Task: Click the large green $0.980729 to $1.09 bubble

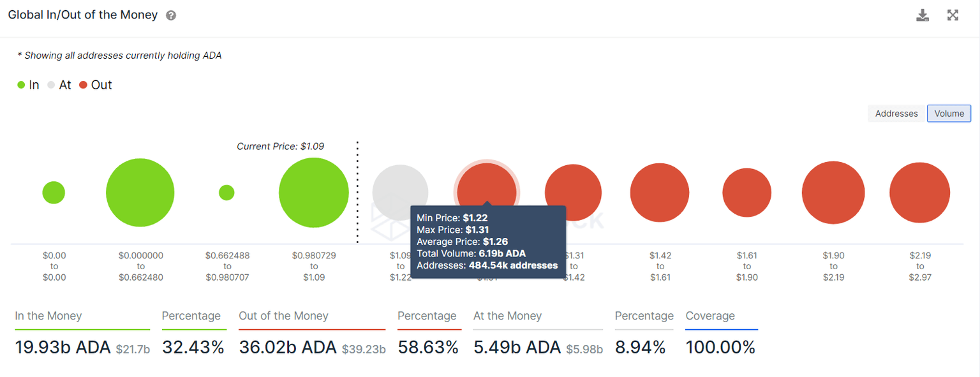Action: [314, 193]
